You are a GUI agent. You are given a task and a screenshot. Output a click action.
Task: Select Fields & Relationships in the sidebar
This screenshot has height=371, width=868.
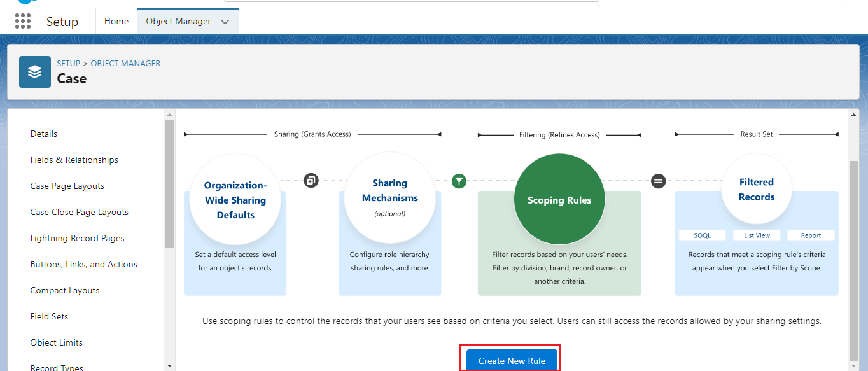(x=74, y=160)
